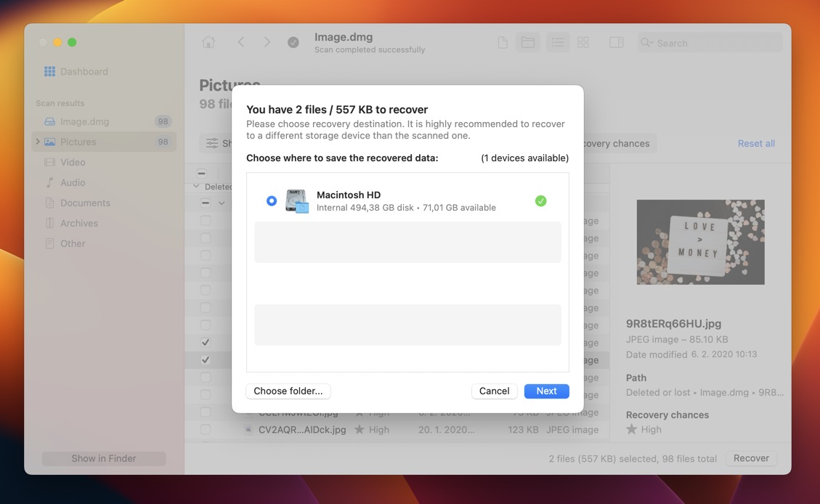Go forward with the right arrow
The width and height of the screenshot is (820, 504).
(x=267, y=43)
